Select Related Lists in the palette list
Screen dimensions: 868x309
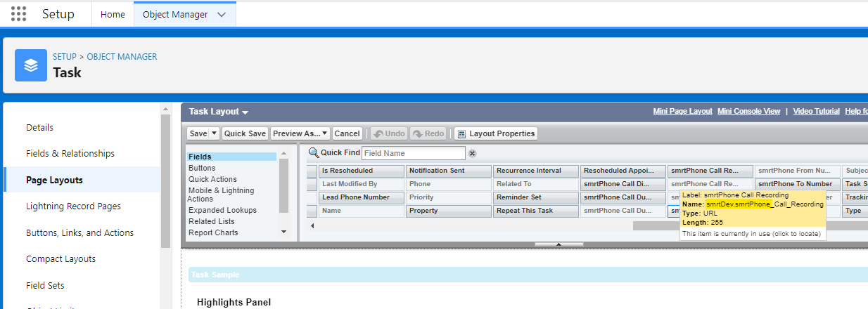point(212,221)
